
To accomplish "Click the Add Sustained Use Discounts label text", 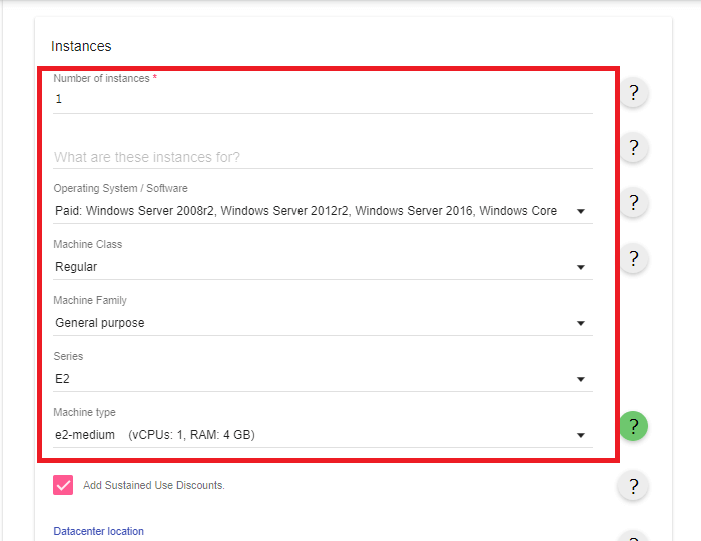I will click(x=154, y=485).
